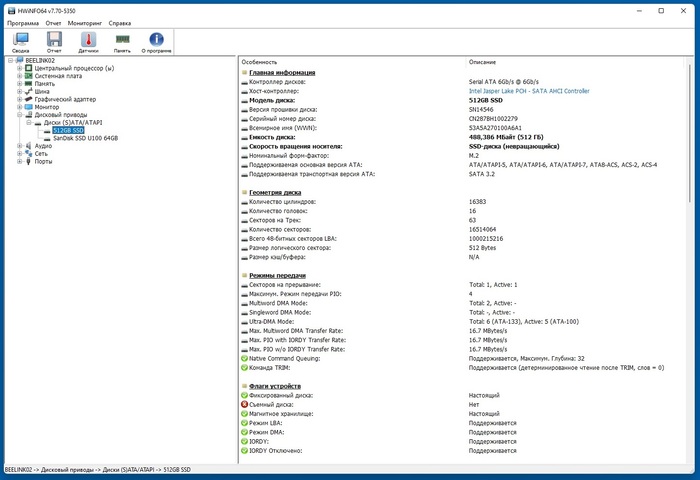Open the О программе info icon
This screenshot has width=700, height=480.
pos(156,40)
